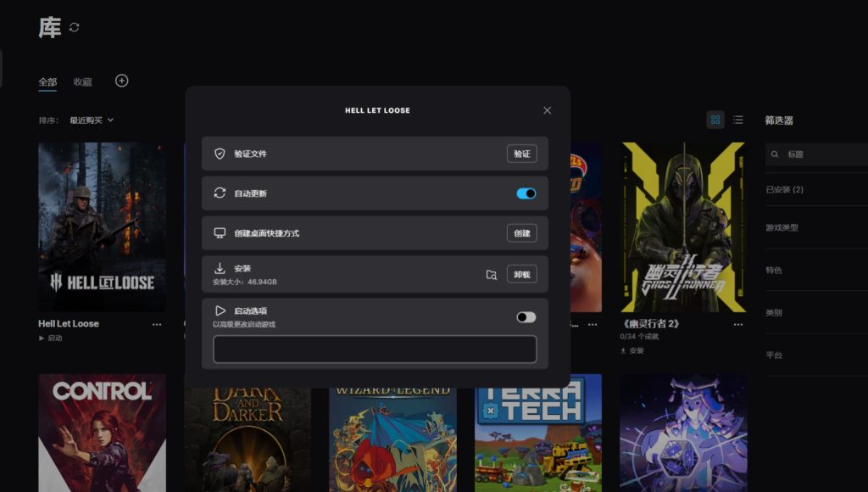Click the launch options text field
The image size is (868, 492).
(375, 349)
